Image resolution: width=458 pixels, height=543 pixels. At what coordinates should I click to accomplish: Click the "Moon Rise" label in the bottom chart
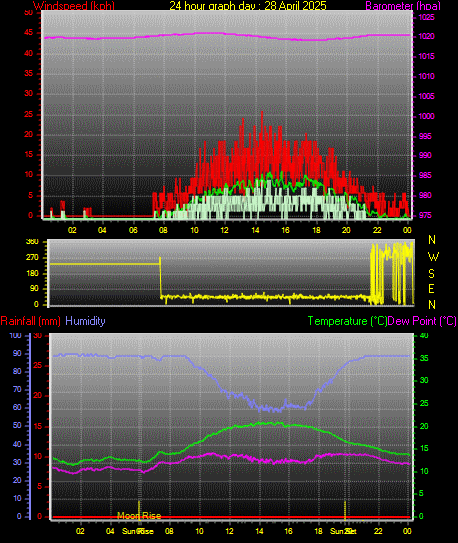coord(139,516)
